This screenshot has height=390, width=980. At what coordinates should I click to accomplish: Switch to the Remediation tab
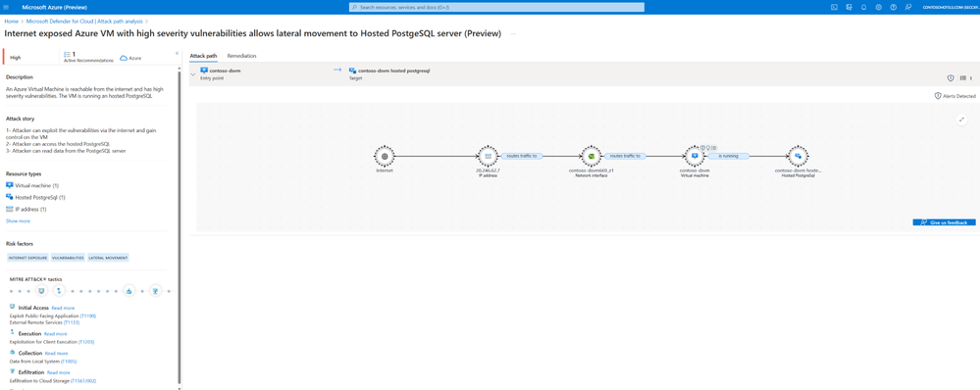[242, 56]
